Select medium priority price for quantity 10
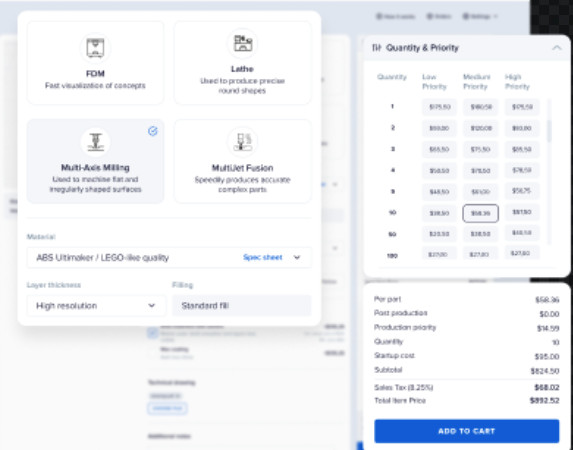573x450 pixels. [481, 213]
